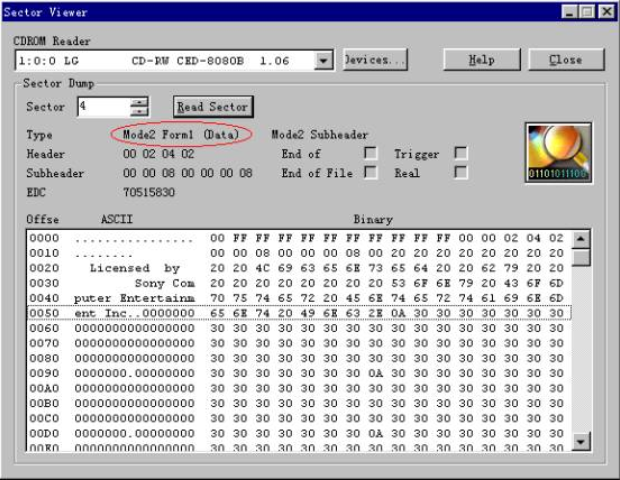The width and height of the screenshot is (620, 480).
Task: Increase sector number with spinner up arrow
Action: click(139, 102)
